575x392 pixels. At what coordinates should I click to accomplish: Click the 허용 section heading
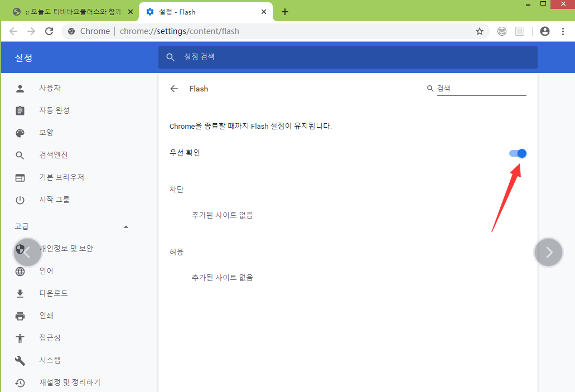(x=176, y=252)
